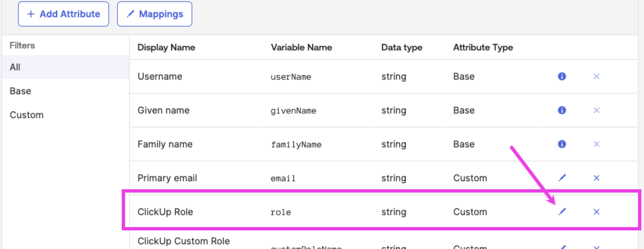Click the Display Name column header
Viewport: 644px width, 249px height.
point(166,47)
